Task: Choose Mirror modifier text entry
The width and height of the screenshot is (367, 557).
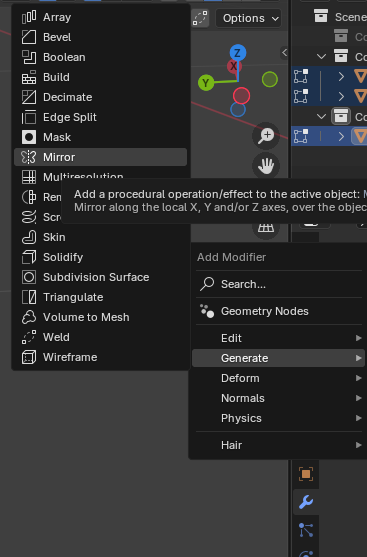Action: tap(59, 157)
